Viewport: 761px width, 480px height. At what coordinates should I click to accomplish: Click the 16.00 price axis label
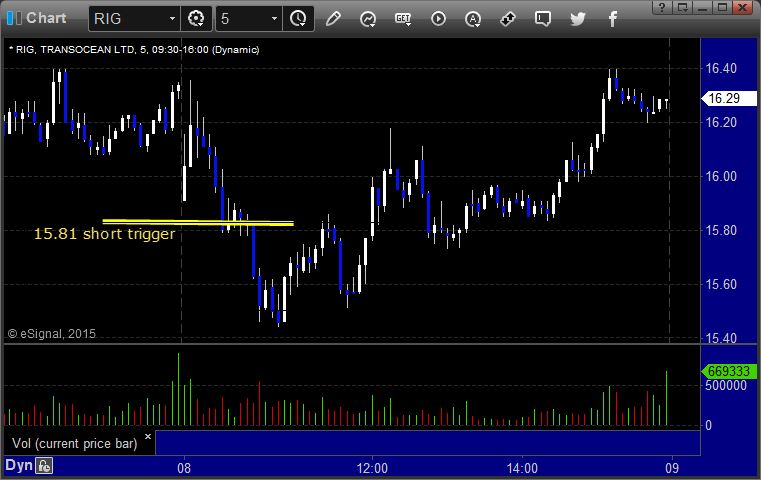721,176
